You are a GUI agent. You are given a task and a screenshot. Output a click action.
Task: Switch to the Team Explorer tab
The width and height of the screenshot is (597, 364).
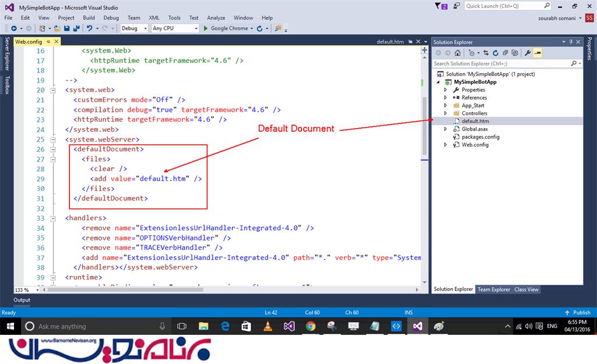click(x=493, y=289)
